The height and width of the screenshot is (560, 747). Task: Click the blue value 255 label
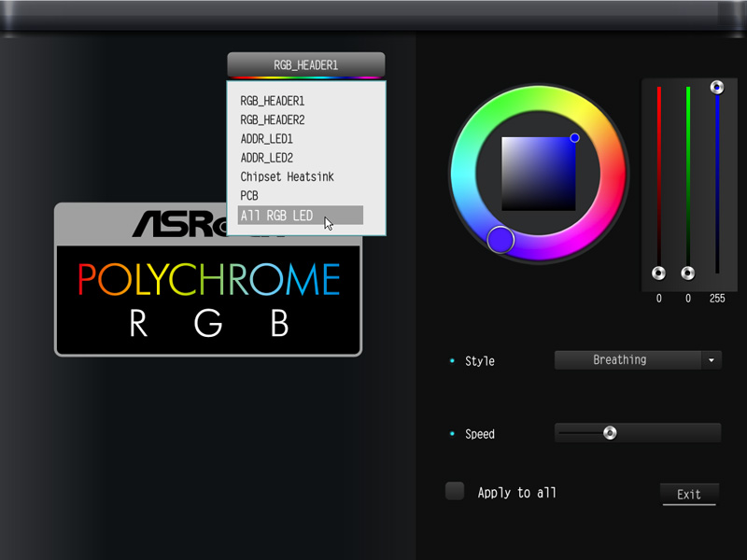tap(717, 299)
